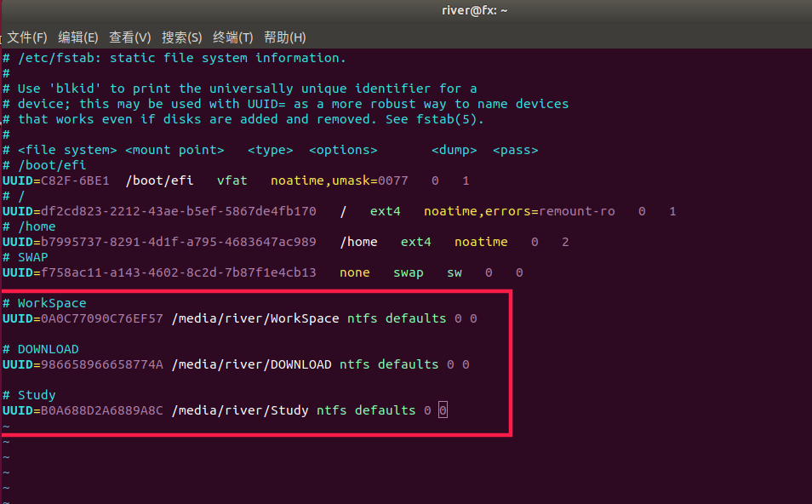
Task: Click /media/river/WorkSpace mount path
Action: 255,318
